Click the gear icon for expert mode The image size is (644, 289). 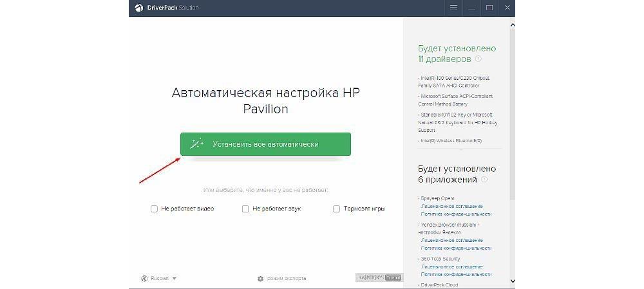pyautogui.click(x=260, y=278)
